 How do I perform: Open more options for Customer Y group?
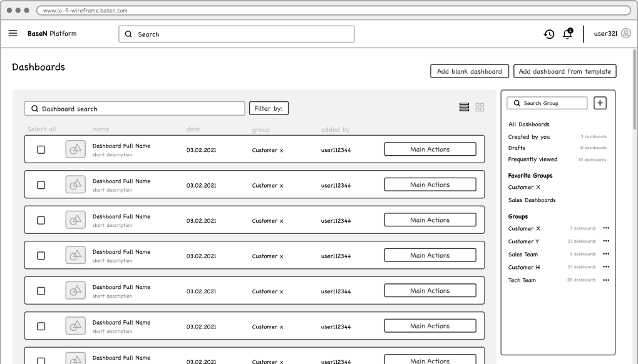pos(606,241)
